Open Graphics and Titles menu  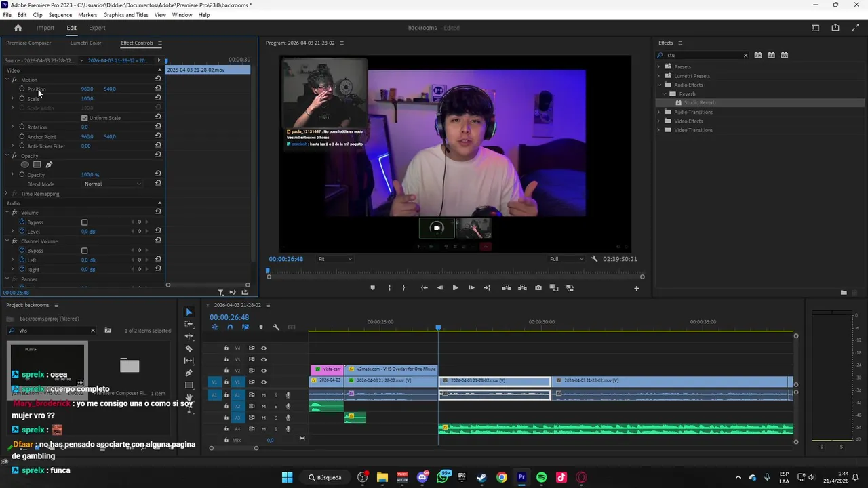[x=126, y=15]
